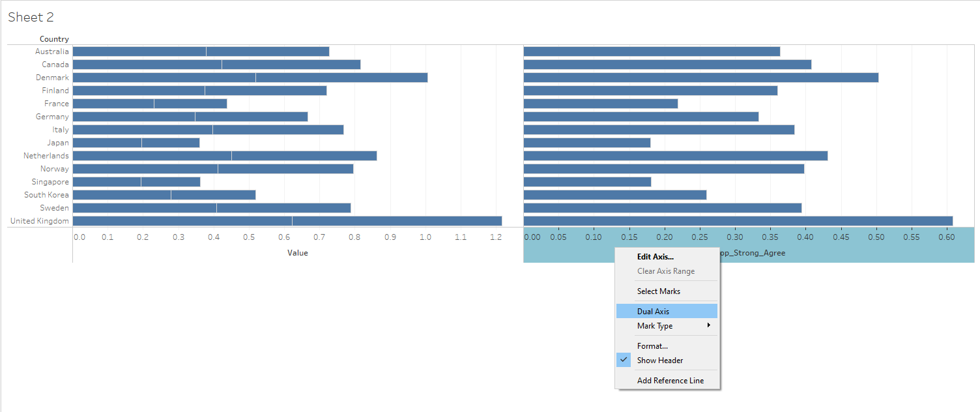Open the Format option in the context menu
The width and height of the screenshot is (980, 412).
(652, 346)
